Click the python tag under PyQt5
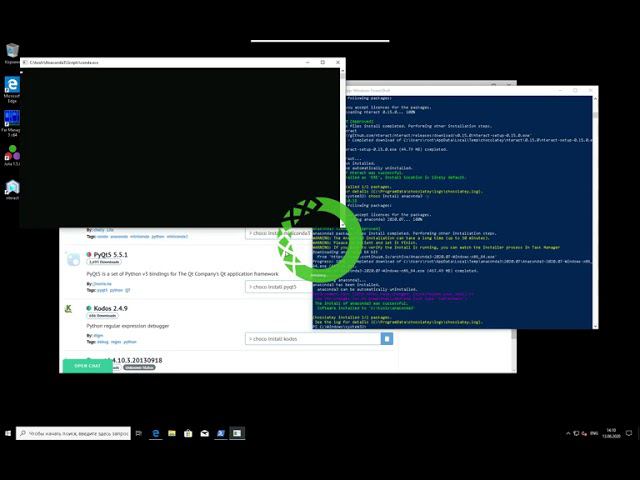The image size is (640, 480). point(116,290)
